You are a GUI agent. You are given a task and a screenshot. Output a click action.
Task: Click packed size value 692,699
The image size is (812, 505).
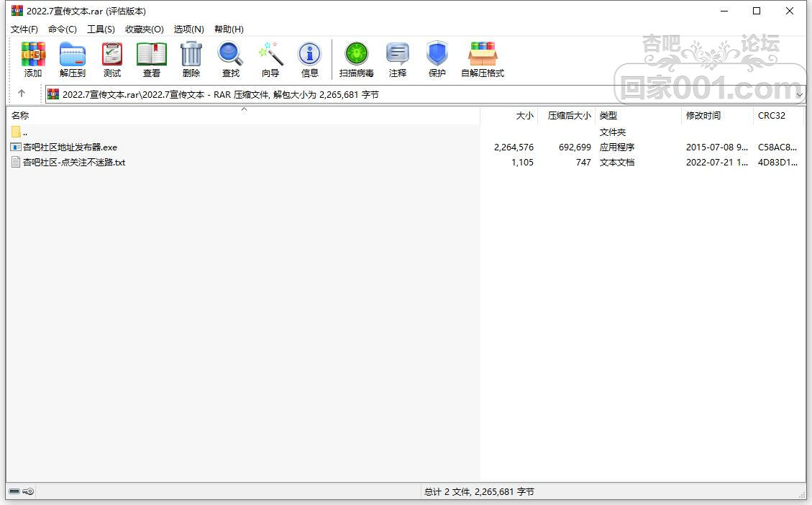tap(575, 147)
